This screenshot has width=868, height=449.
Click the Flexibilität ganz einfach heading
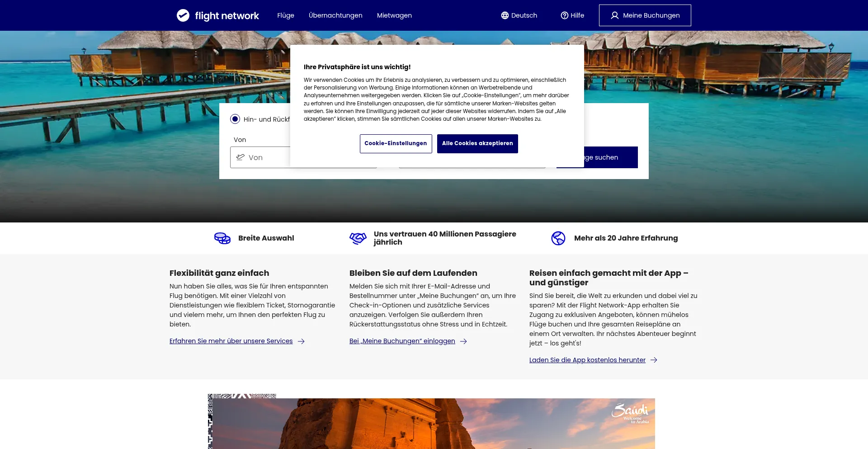pos(219,273)
